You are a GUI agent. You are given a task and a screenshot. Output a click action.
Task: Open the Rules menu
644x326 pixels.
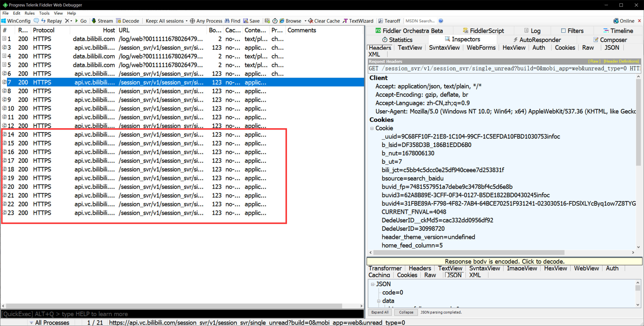pyautogui.click(x=29, y=13)
